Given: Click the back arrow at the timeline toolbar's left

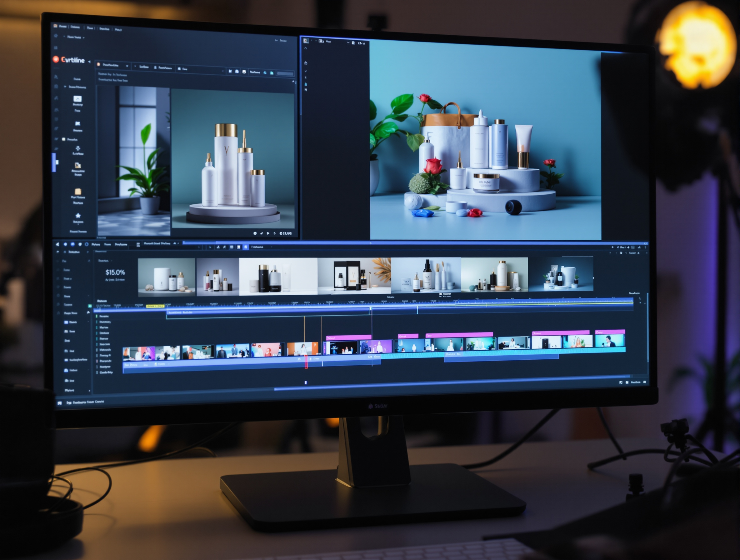Looking at the screenshot, I should pyautogui.click(x=57, y=244).
